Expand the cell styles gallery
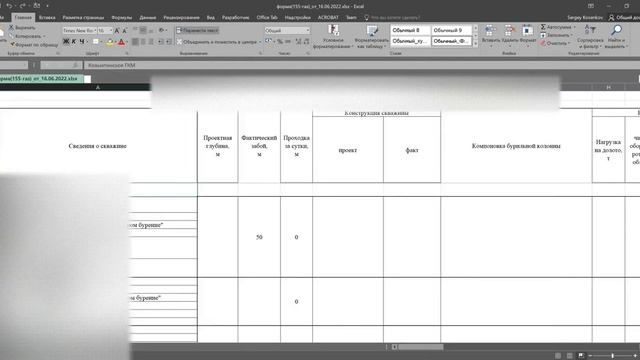This screenshot has width=640, height=360. (x=476, y=44)
